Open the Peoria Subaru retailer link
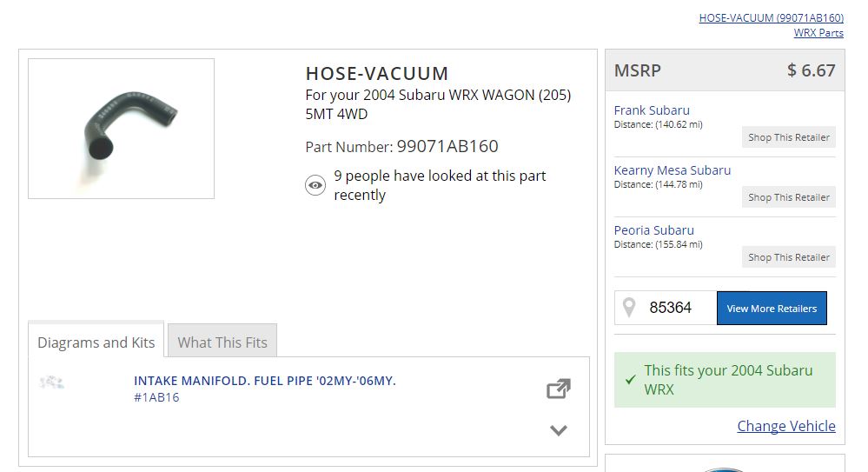 pos(654,230)
